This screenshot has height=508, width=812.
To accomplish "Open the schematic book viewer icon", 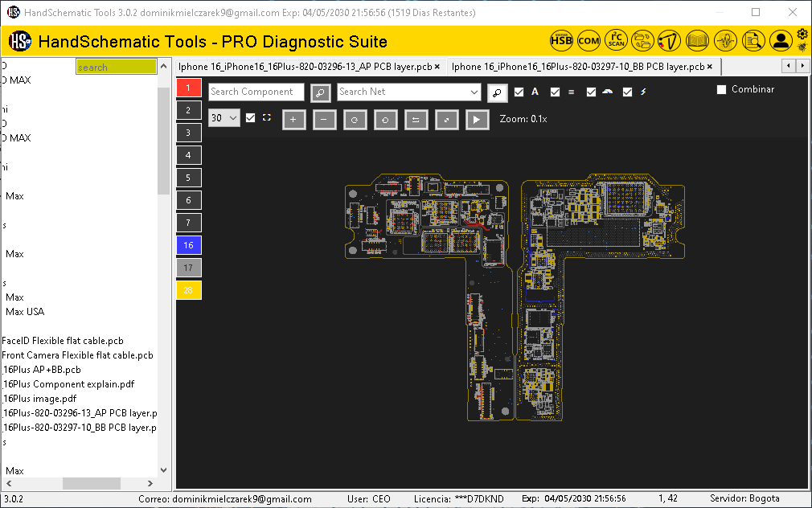I will (697, 40).
